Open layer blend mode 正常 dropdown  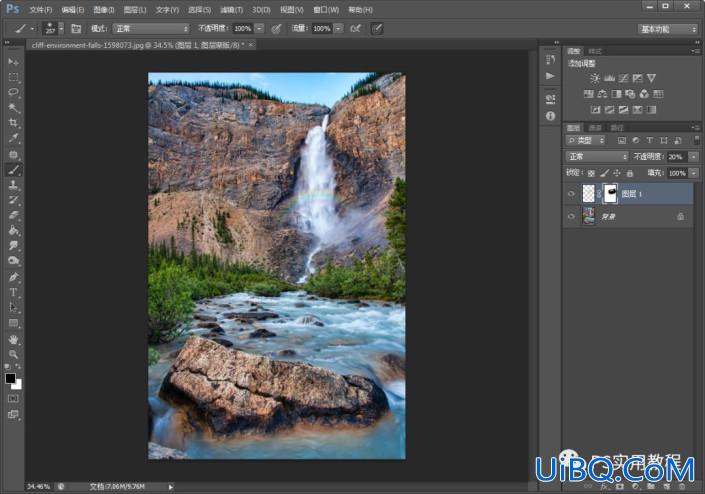597,156
